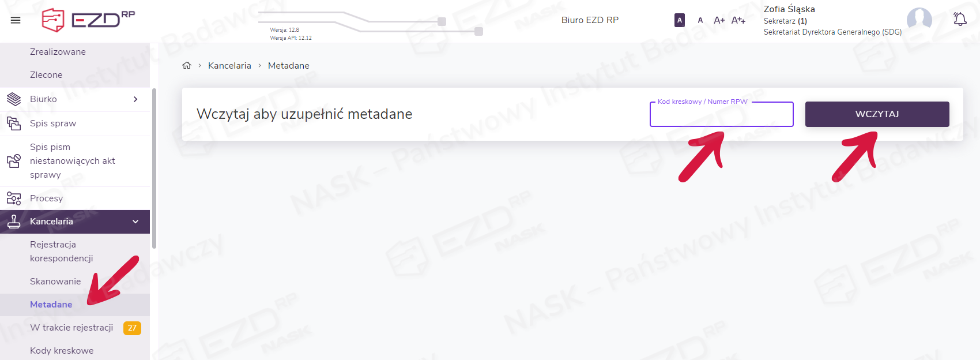Click the Biurko layers icon
This screenshot has width=980, height=360.
(x=14, y=99)
